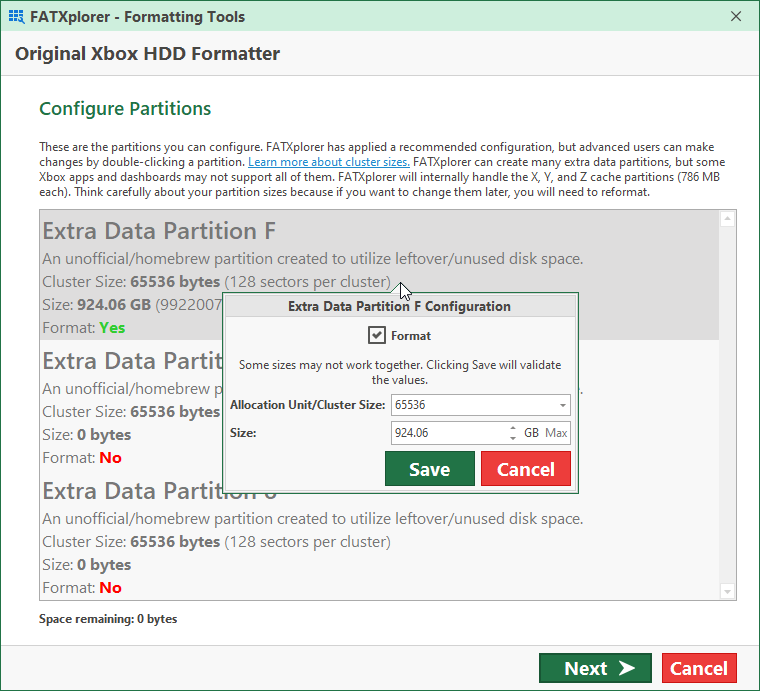Click the Configure Partitions heading
This screenshot has width=760, height=691.
[125, 109]
